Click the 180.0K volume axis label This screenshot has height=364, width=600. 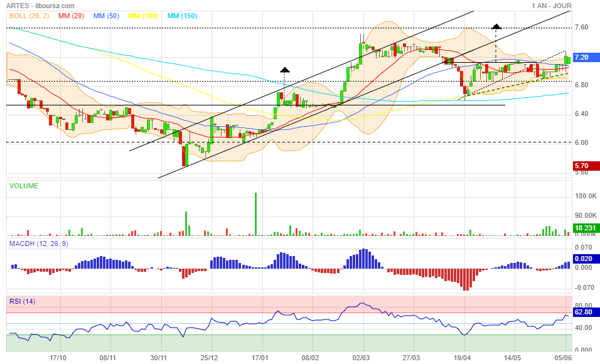pyautogui.click(x=586, y=196)
